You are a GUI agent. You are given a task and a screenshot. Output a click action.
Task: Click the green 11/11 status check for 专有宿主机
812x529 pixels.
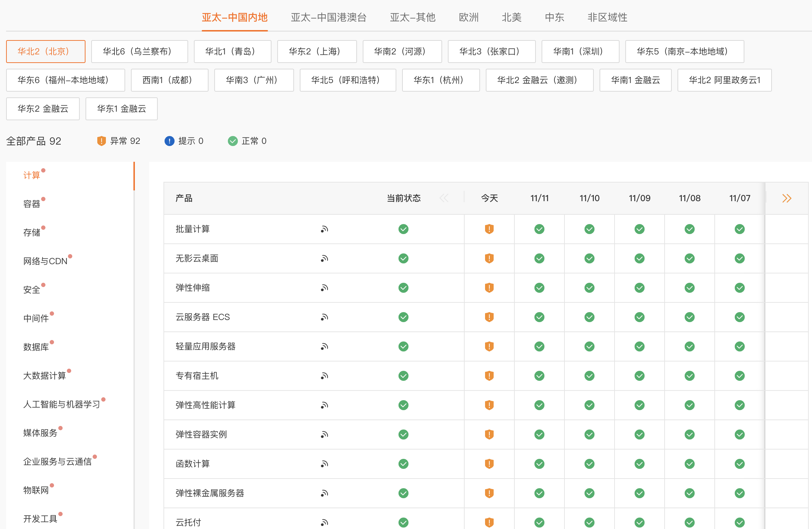539,376
